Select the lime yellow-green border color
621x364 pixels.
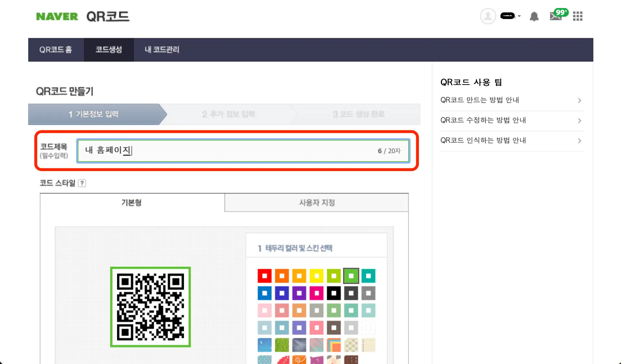tap(334, 276)
